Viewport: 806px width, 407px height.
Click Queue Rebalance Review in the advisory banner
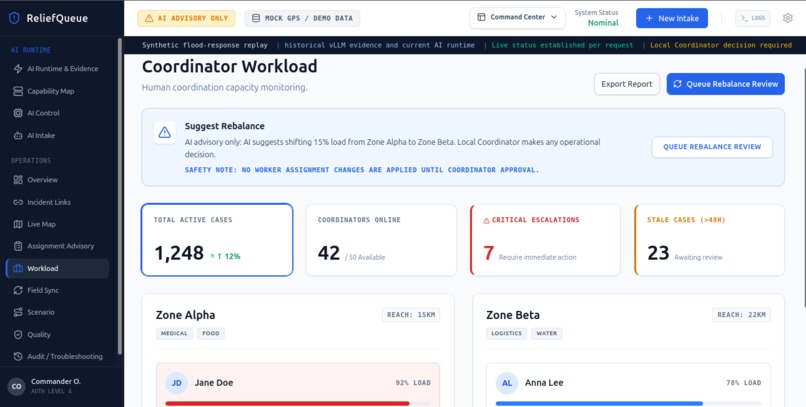(x=712, y=147)
